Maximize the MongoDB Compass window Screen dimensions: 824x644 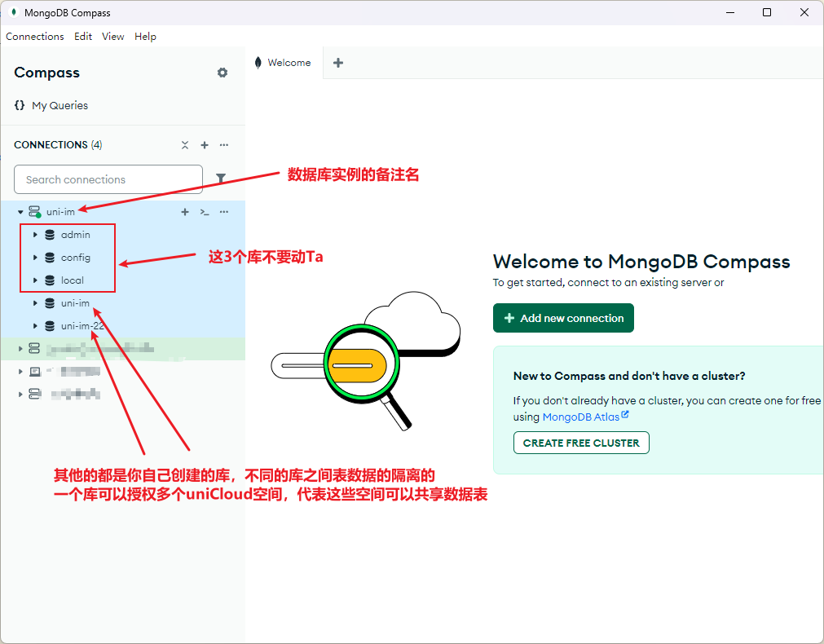(767, 12)
